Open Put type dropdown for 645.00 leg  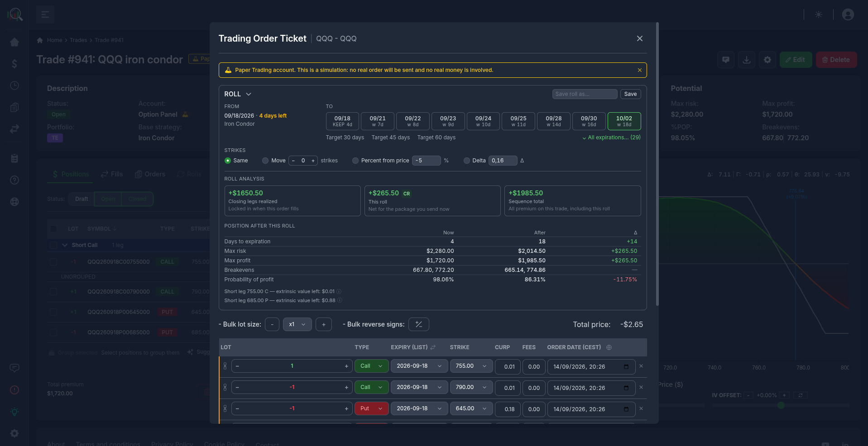click(371, 408)
